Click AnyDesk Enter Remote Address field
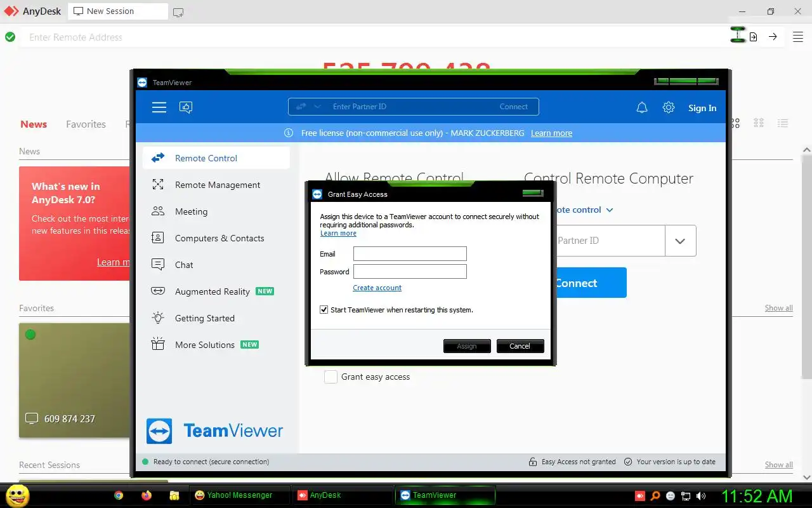This screenshot has width=812, height=508. pos(374,37)
